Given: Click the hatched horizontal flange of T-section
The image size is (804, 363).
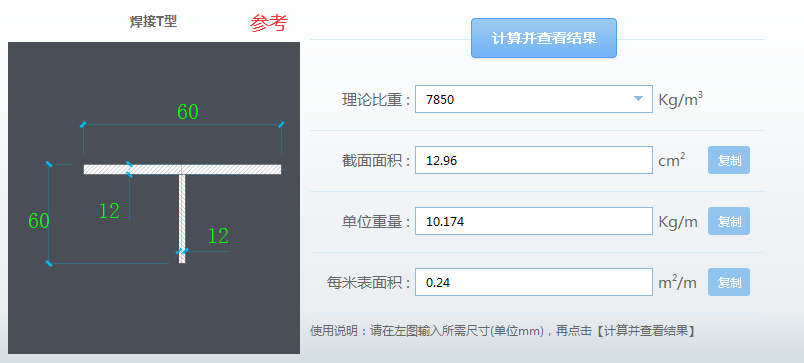Looking at the screenshot, I should (x=183, y=169).
